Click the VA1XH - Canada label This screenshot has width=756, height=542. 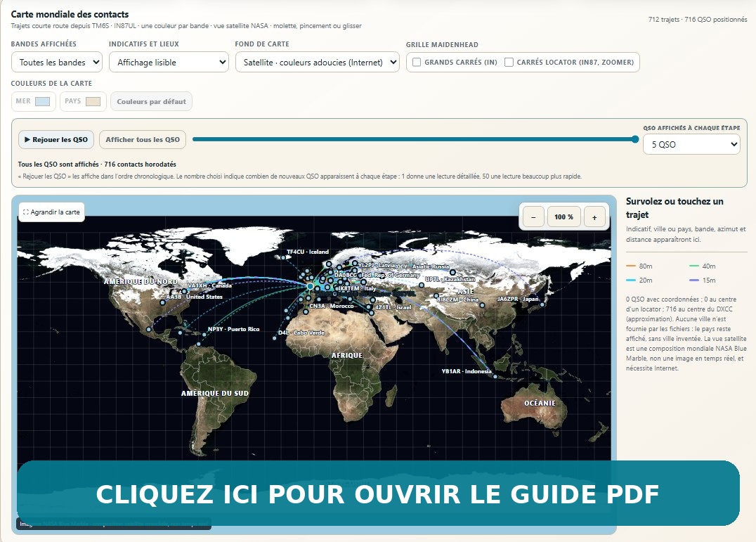[210, 285]
